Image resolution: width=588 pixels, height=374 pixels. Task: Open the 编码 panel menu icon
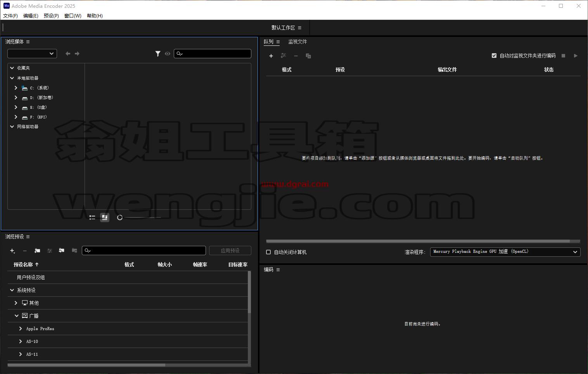coord(278,270)
